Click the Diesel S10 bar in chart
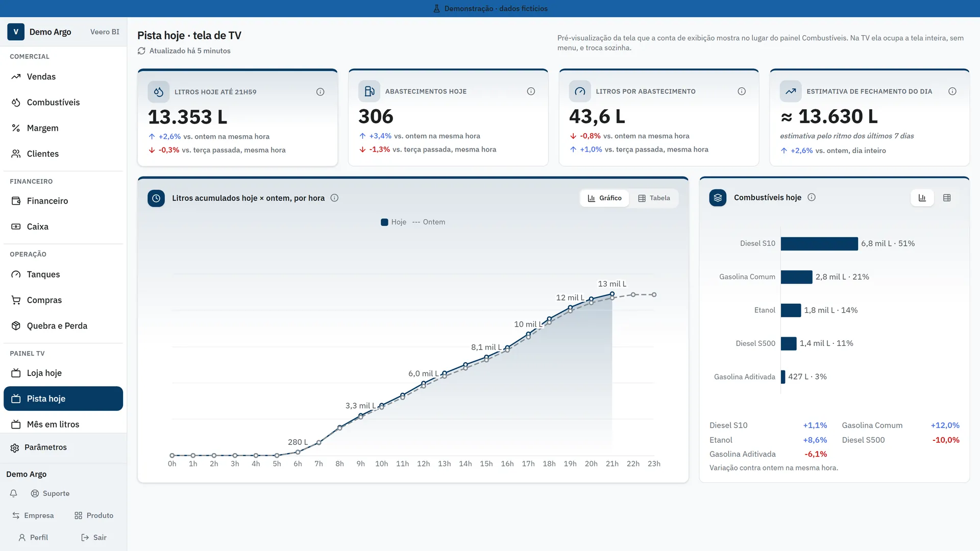 tap(819, 244)
